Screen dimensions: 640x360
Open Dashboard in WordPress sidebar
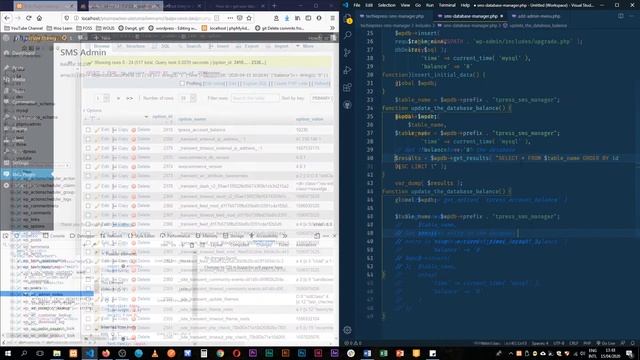23,53
